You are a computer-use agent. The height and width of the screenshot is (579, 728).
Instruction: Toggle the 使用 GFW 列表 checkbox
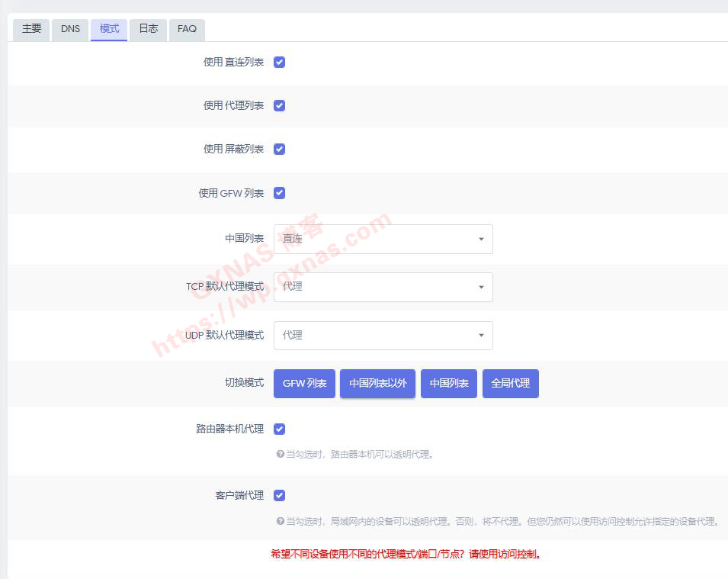tap(279, 193)
